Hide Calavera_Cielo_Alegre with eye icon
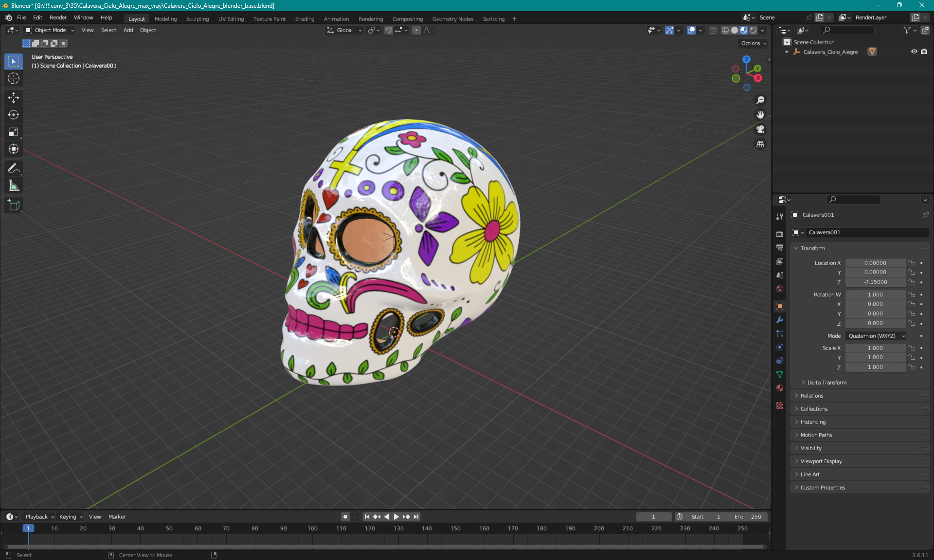Viewport: 934px width, 560px height. tap(914, 52)
